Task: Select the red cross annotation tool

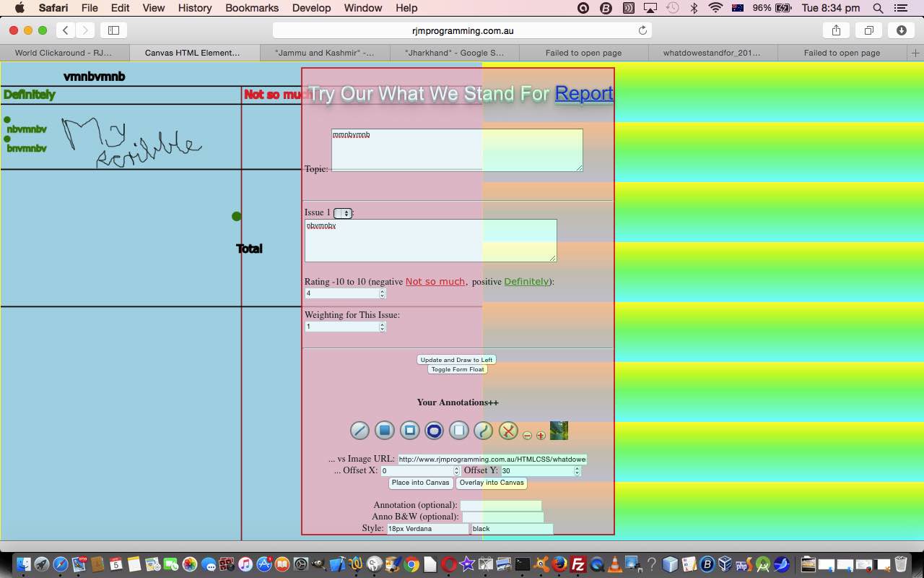Action: pos(508,431)
